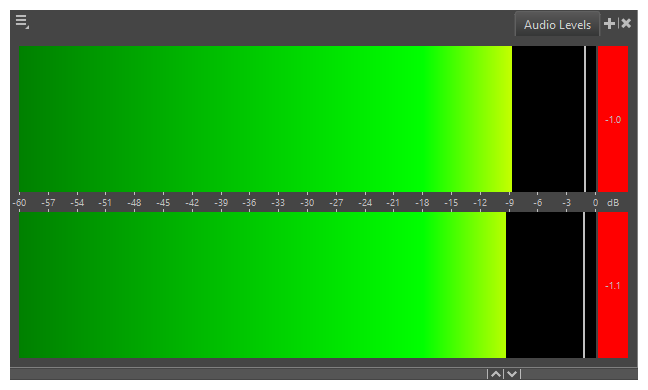This screenshot has height=390, width=648.
Task: Select the Audio Levels tab
Action: 557,25
